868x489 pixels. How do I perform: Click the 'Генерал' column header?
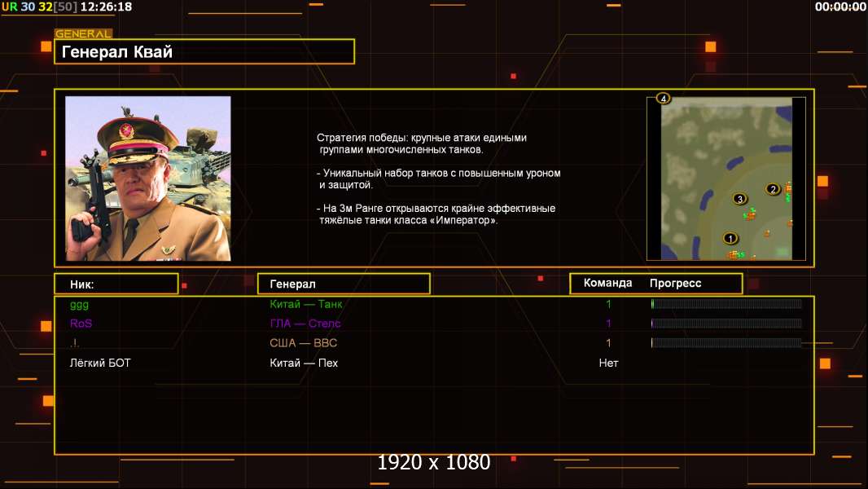[344, 284]
